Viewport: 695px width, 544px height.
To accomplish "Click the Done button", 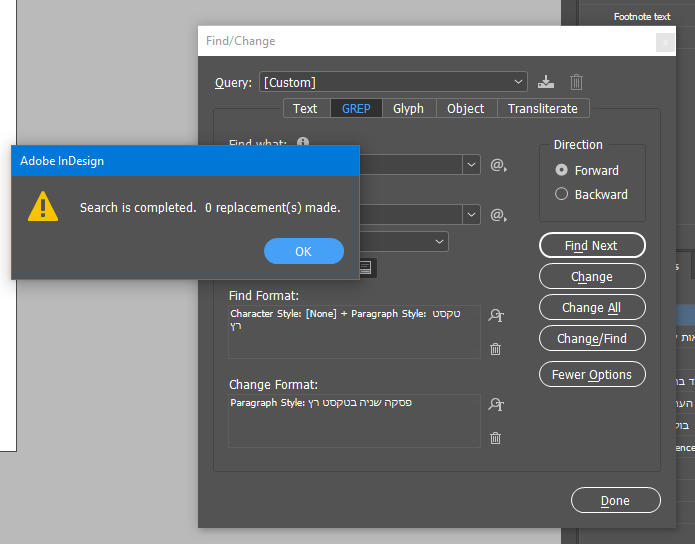I will point(616,500).
